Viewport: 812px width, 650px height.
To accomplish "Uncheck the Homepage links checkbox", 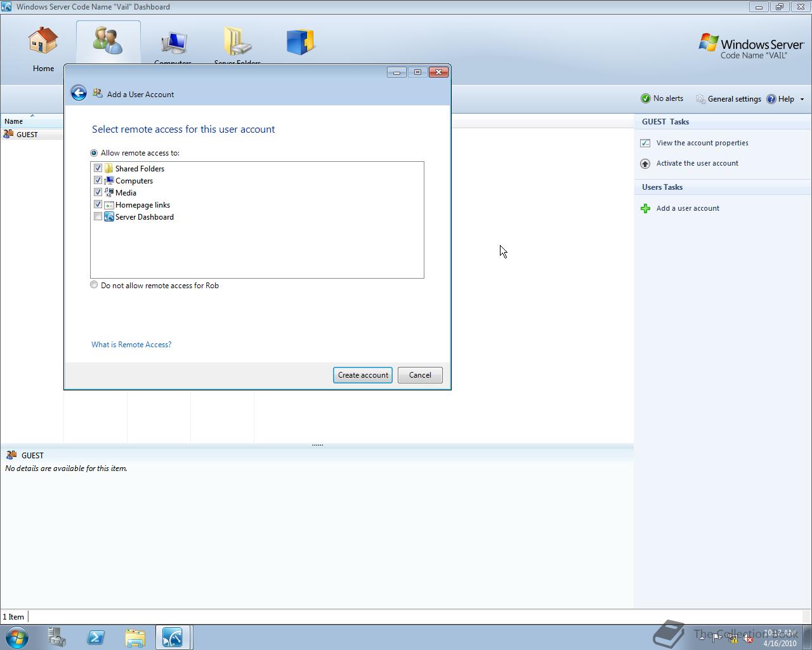I will pos(98,204).
